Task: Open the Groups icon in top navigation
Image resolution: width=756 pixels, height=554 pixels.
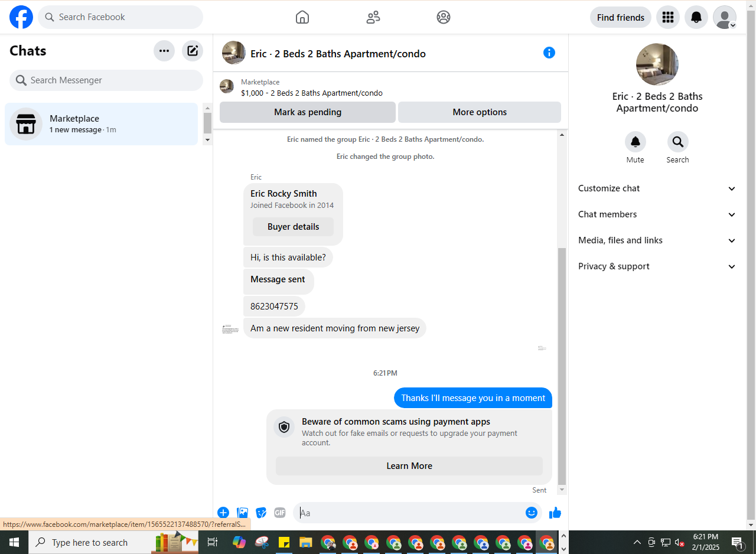Action: tap(444, 17)
